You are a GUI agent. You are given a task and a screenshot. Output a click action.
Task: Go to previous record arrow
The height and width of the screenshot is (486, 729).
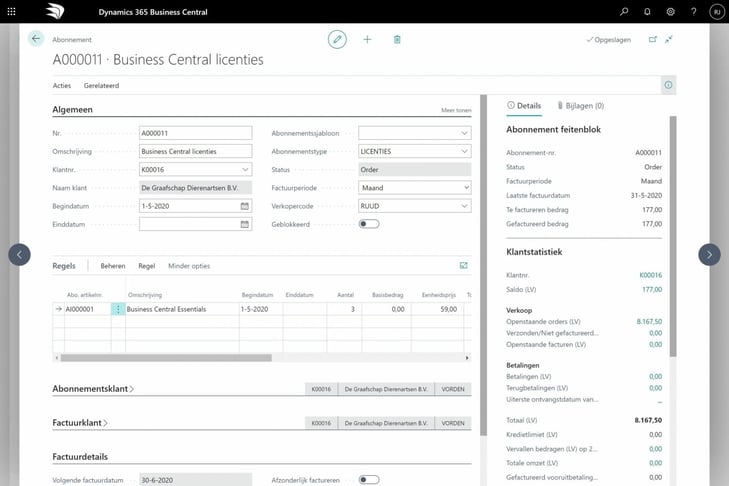point(20,254)
